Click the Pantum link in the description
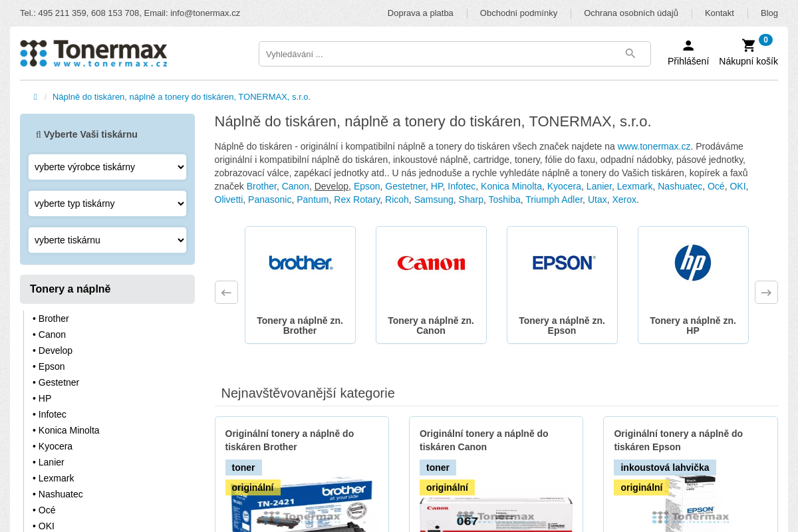 pyautogui.click(x=313, y=199)
